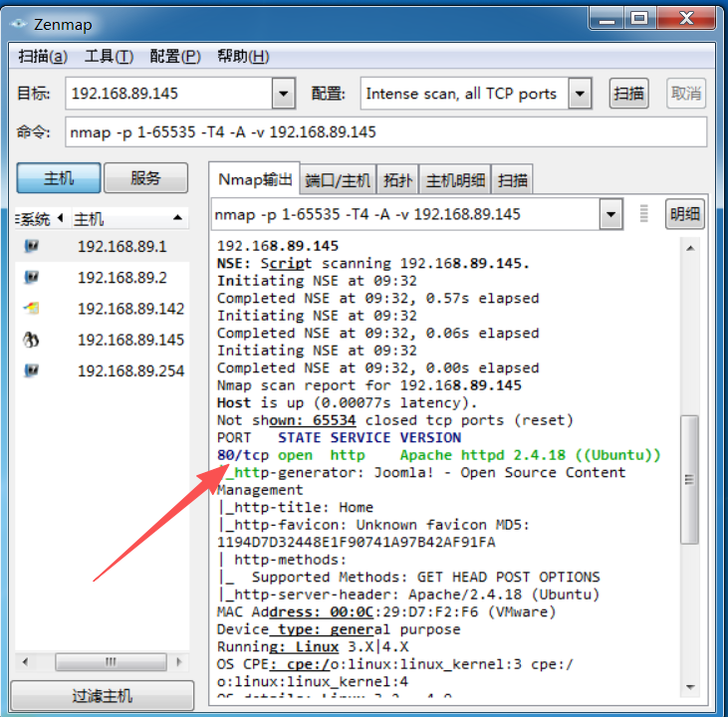728x717 pixels.
Task: Expand the Nmap output command dropdown
Action: click(x=610, y=214)
